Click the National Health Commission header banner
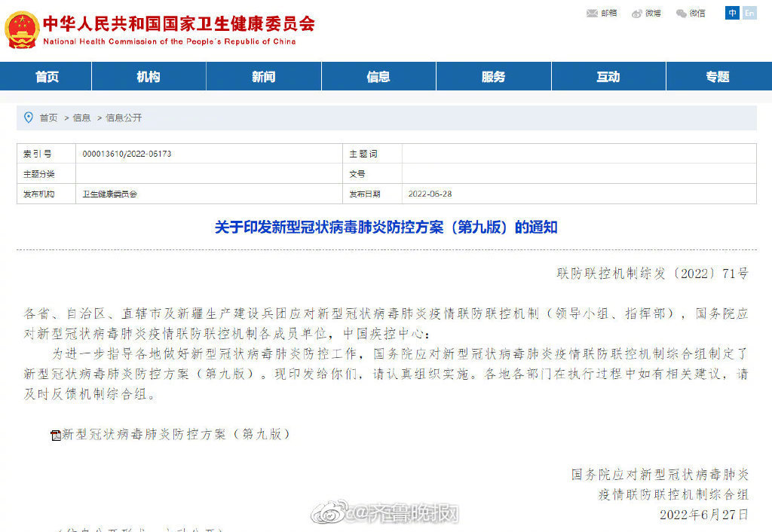772x532 pixels. tap(181, 29)
